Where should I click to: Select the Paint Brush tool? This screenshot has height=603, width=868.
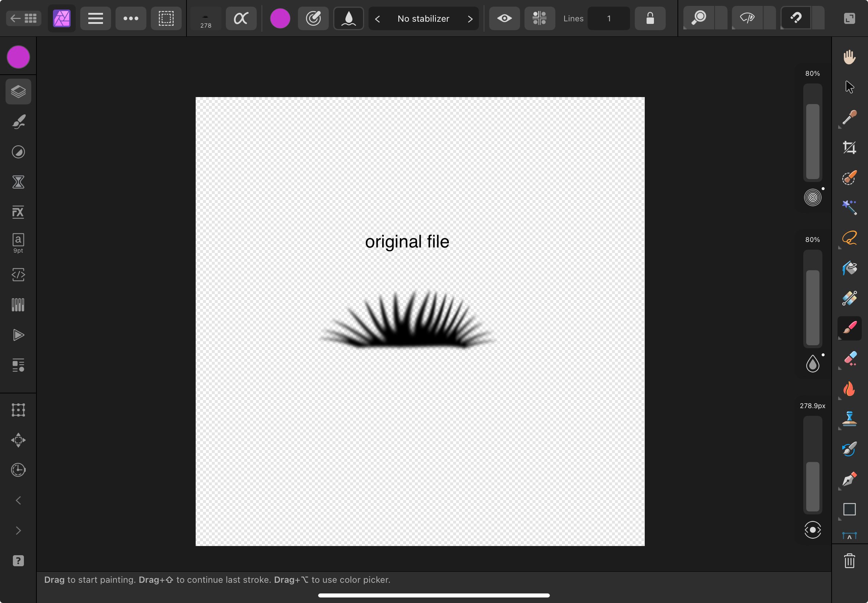[850, 328]
